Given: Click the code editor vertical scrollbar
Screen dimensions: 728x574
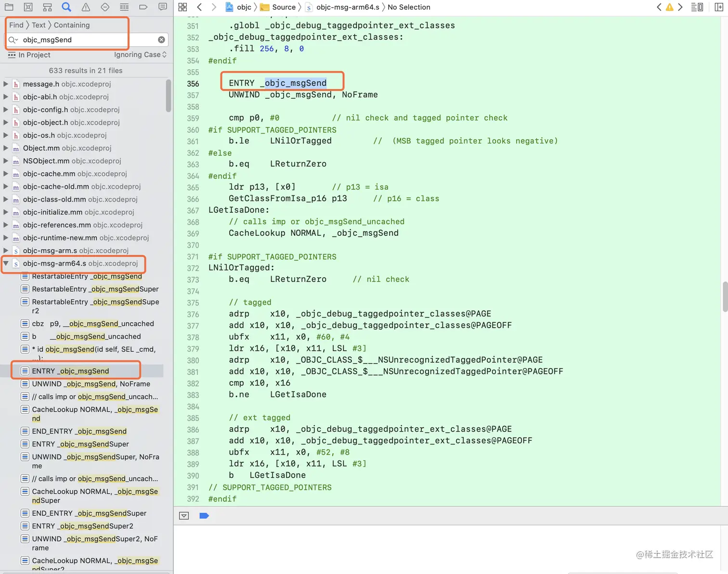Looking at the screenshot, I should 725,297.
